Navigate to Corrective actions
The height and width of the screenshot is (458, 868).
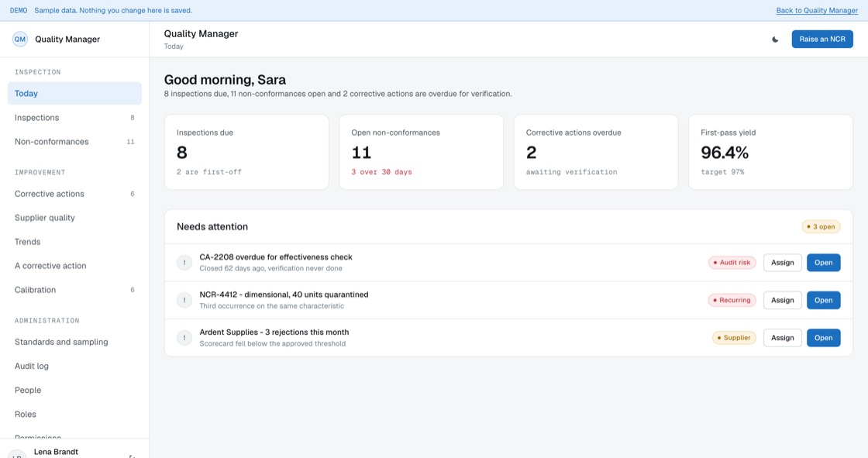[x=74, y=194]
